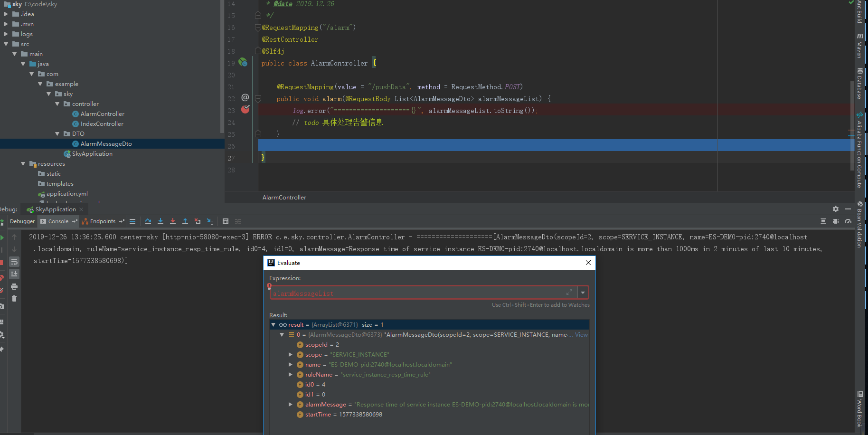This screenshot has width=868, height=435.
Task: Click the Run to Cursor icon
Action: [x=210, y=221]
